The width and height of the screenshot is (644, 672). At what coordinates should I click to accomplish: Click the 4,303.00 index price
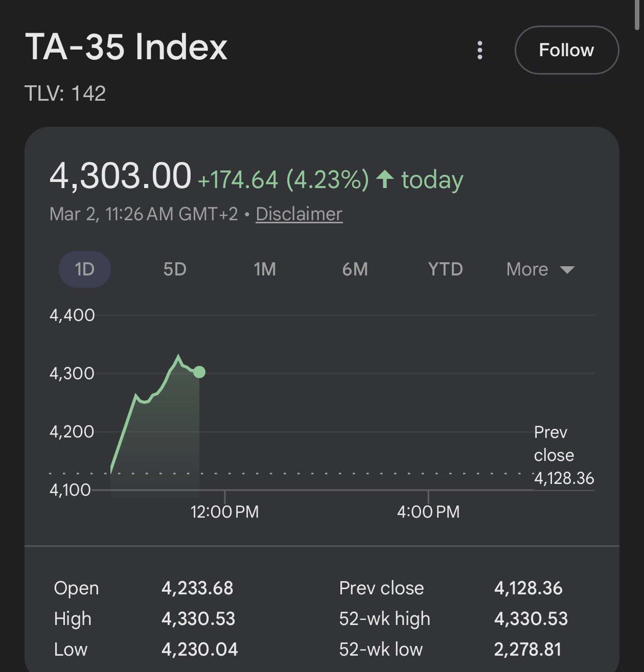coord(121,176)
